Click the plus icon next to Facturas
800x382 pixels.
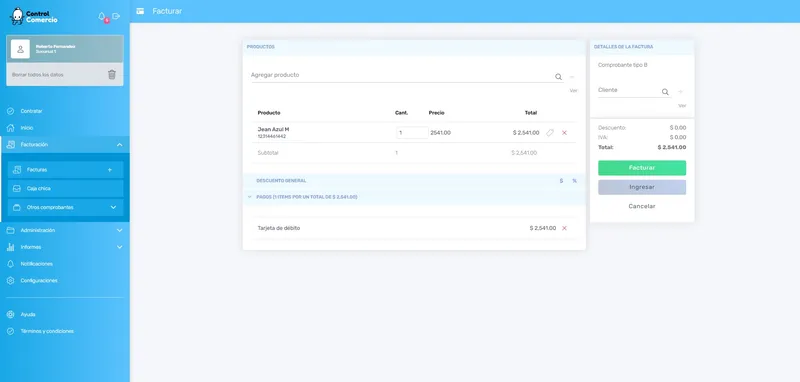pos(110,170)
